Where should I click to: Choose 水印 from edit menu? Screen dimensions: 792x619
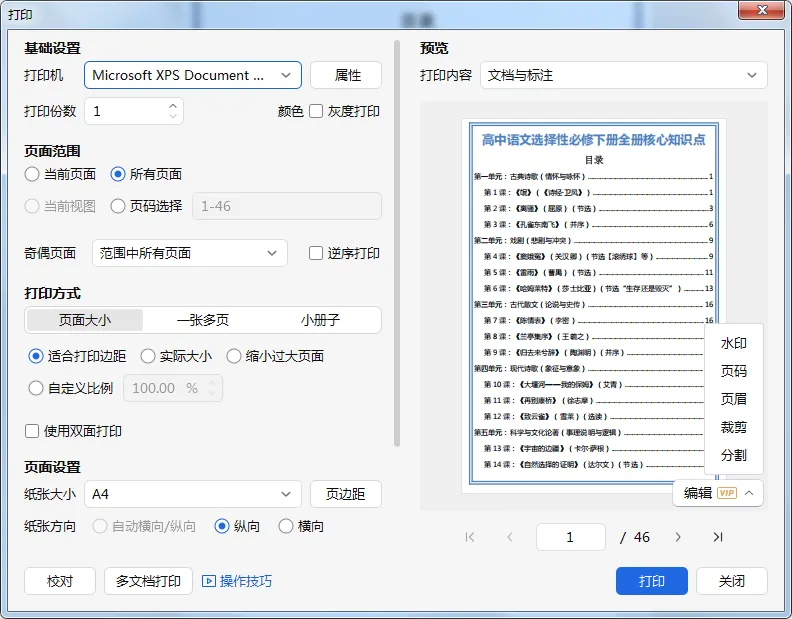[x=733, y=343]
